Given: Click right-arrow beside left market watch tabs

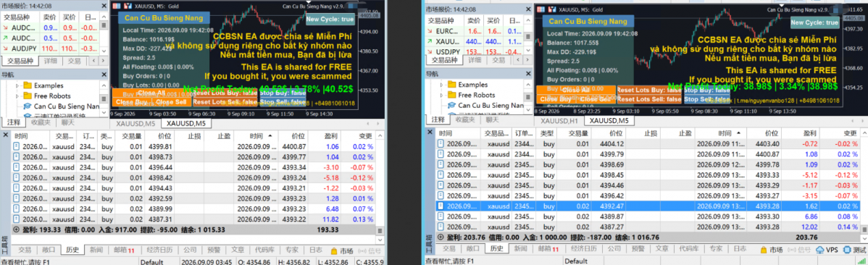Looking at the screenshot, I should (102, 61).
